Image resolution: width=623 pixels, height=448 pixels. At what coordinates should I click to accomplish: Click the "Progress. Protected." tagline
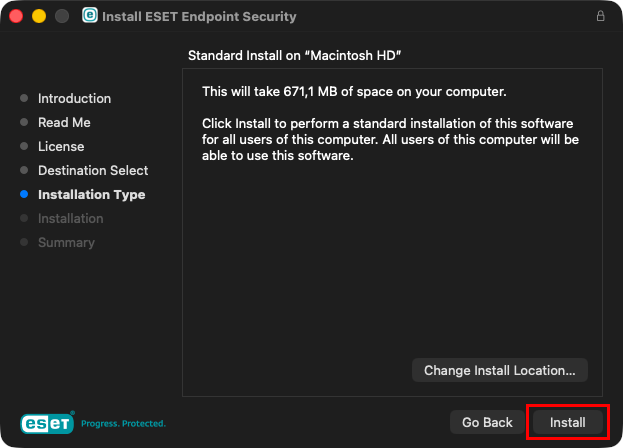(x=123, y=423)
